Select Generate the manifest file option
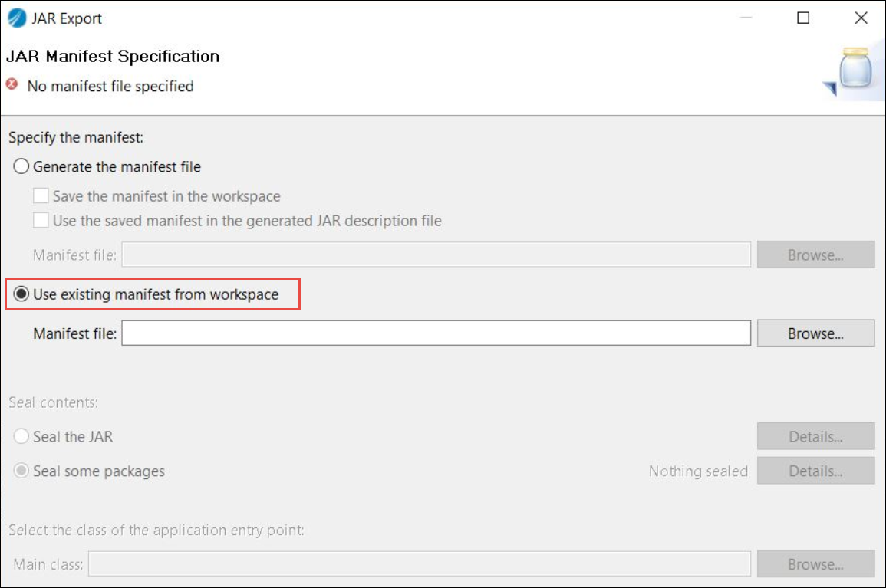The height and width of the screenshot is (588, 886). (21, 166)
